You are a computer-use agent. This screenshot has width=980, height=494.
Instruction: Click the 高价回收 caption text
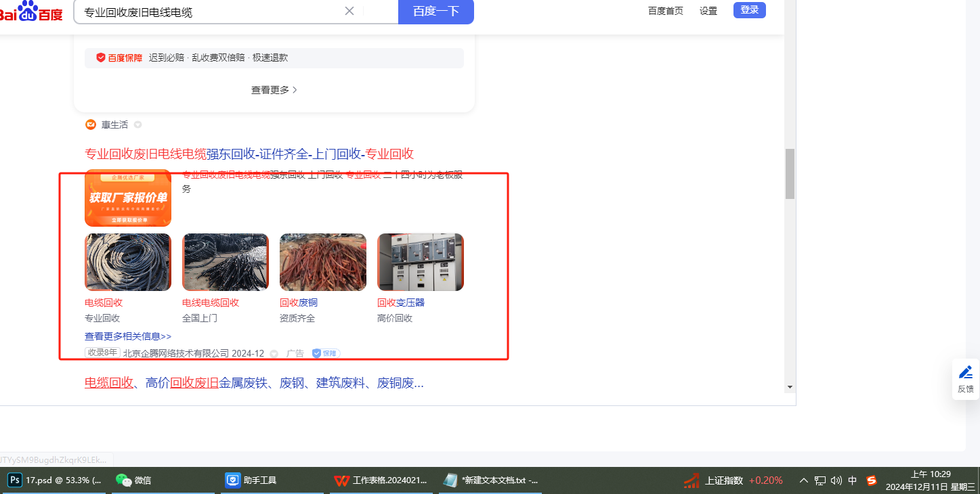coord(395,318)
